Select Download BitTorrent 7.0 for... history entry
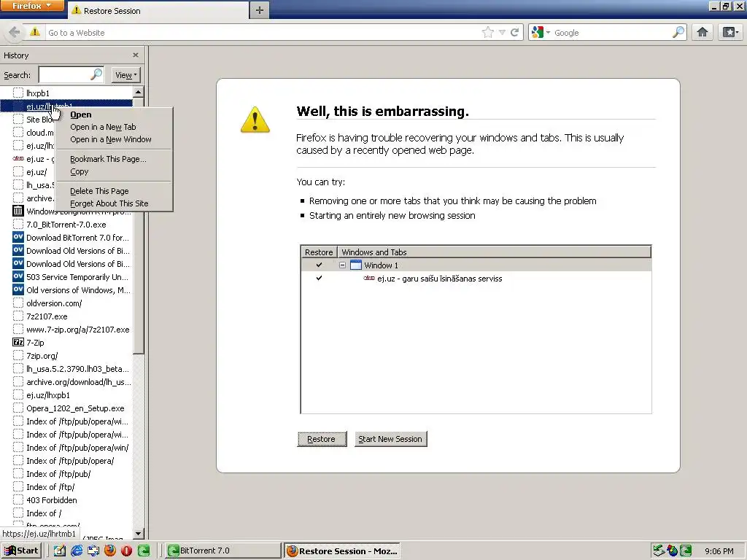747x560 pixels. pos(66,238)
